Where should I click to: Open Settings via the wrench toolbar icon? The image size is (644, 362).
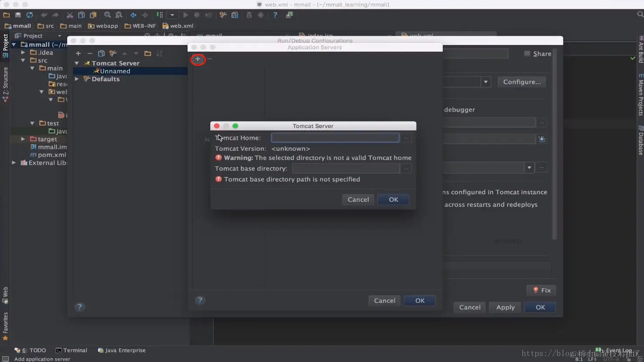(223, 15)
